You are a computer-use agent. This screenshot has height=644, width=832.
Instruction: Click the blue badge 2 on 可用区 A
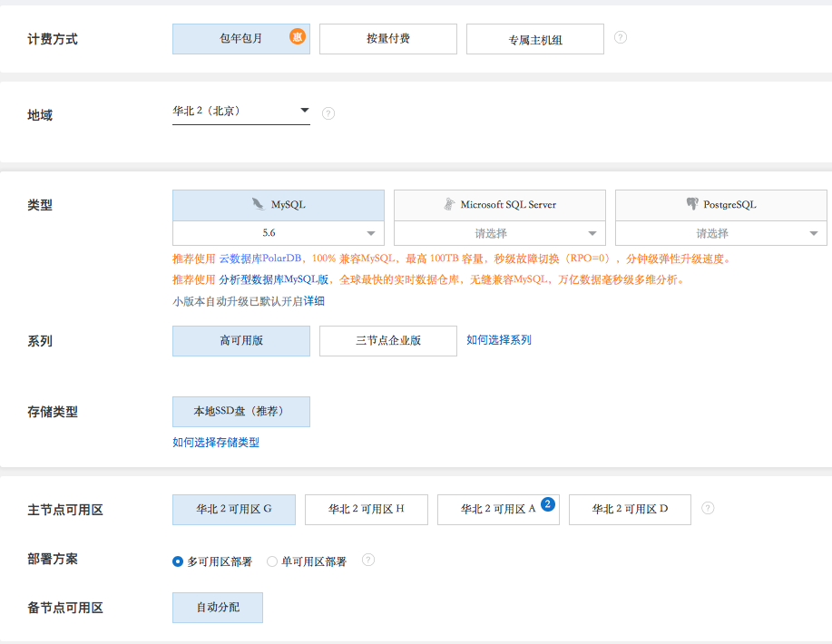[547, 503]
